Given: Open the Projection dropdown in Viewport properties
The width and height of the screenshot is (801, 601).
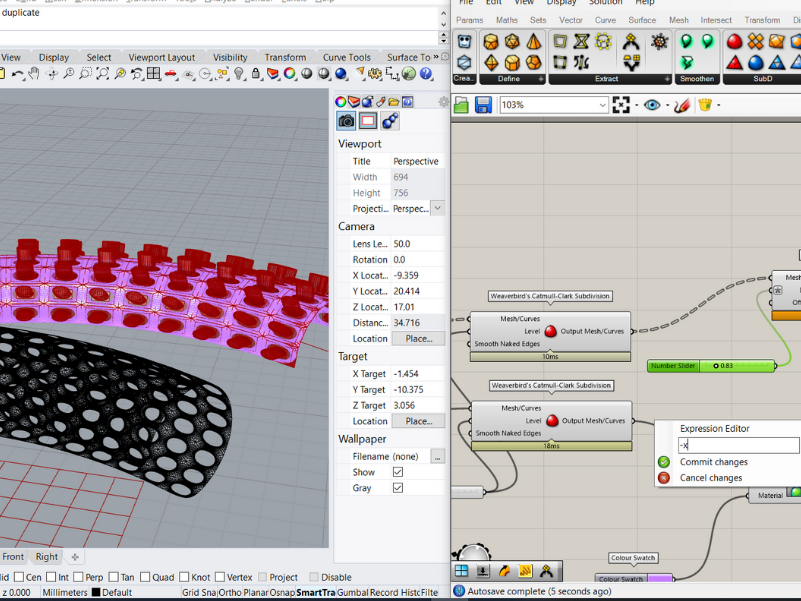Looking at the screenshot, I should pos(437,208).
